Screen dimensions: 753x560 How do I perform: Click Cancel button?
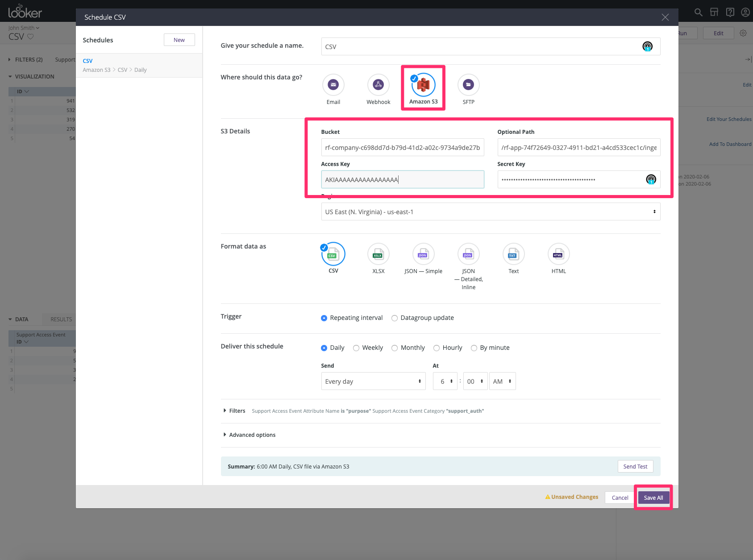point(620,498)
